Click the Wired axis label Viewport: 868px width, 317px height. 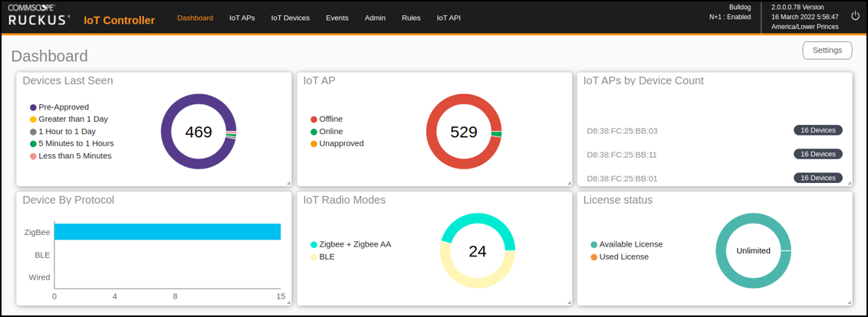(39, 277)
